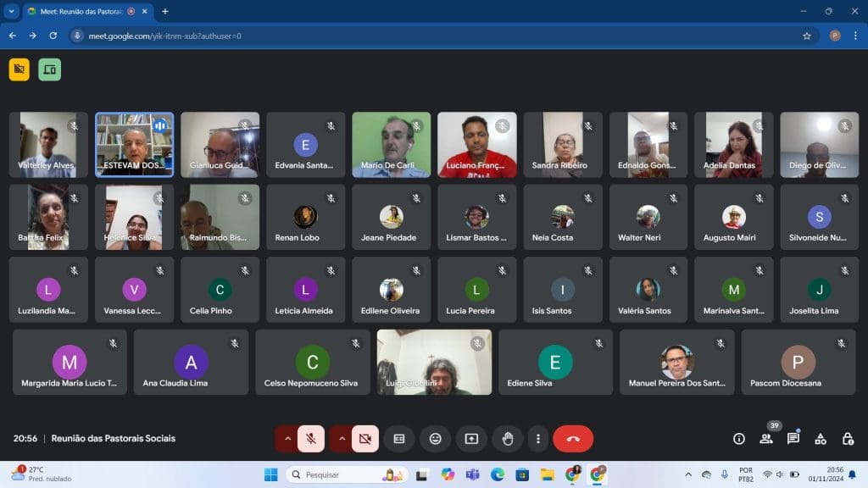Open more options three-dot menu
868x488 pixels.
538,439
